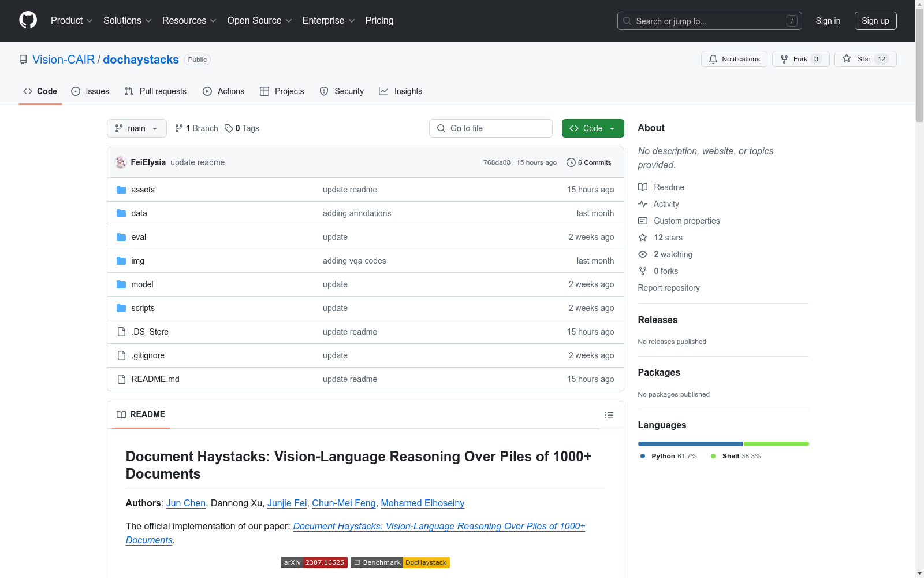This screenshot has width=924, height=578.
Task: Click the scripts folder icon
Action: click(x=121, y=308)
